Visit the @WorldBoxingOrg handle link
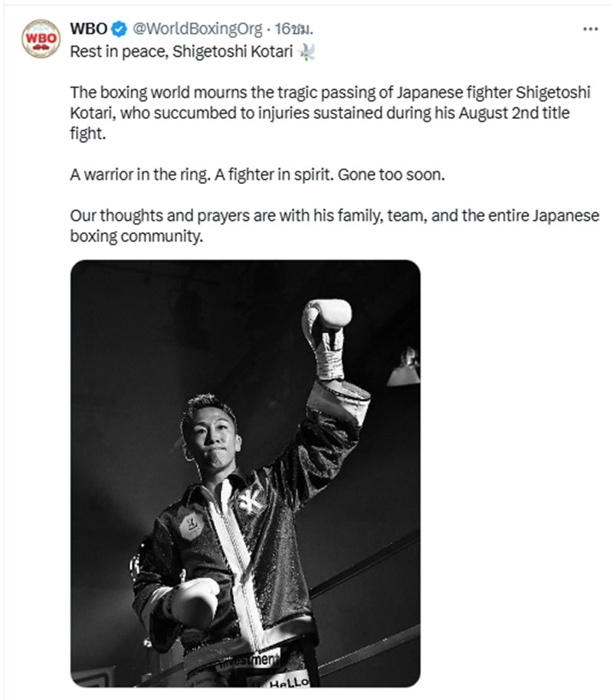Screen dimensions: 613x700 198,29
